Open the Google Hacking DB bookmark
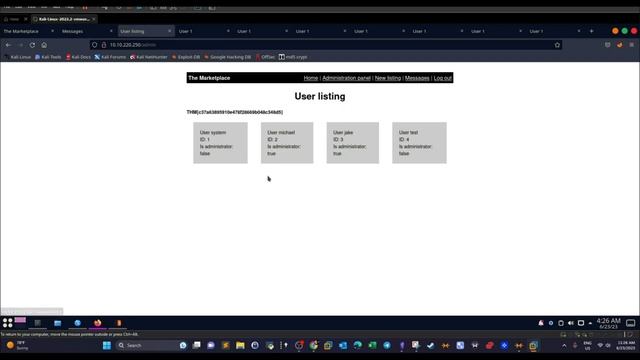640x360 pixels. click(227, 57)
